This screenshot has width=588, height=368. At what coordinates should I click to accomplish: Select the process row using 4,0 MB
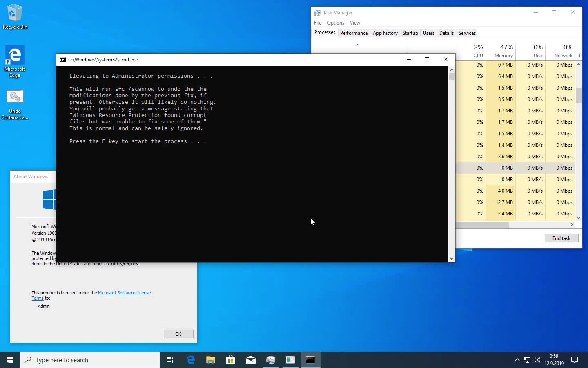coord(515,191)
